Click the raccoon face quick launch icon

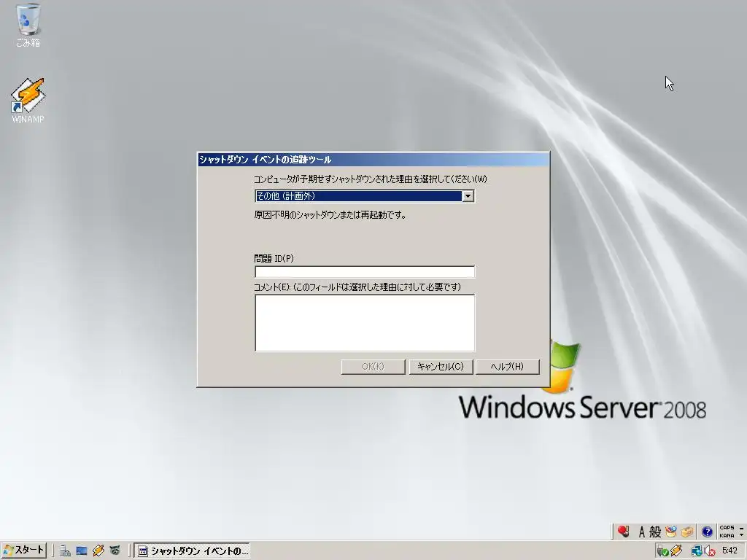(115, 551)
